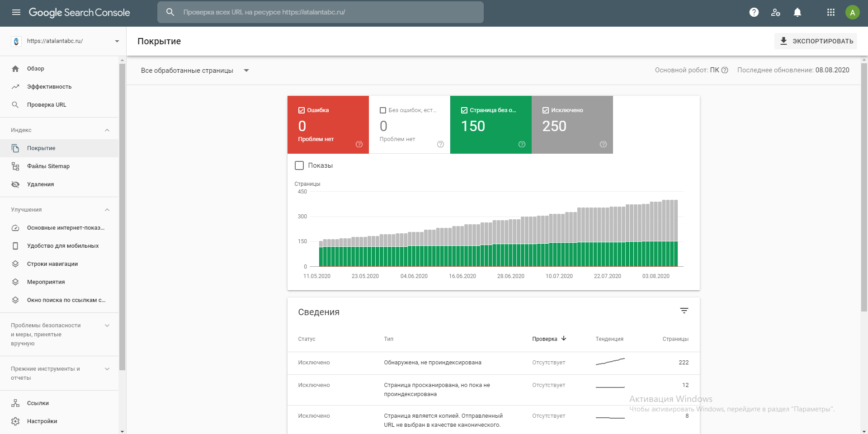This screenshot has width=868, height=434.
Task: Open row Страница просканирована, но пока не проиндексирована
Action: click(493, 390)
